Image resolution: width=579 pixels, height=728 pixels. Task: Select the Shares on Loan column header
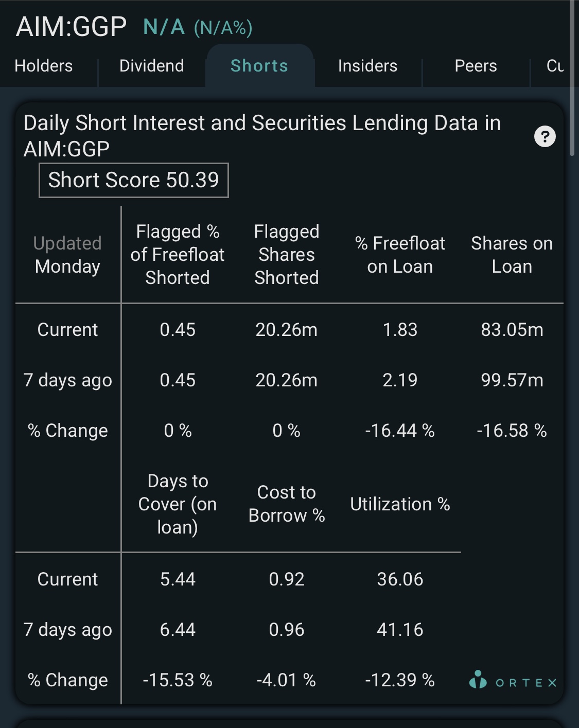tap(512, 255)
